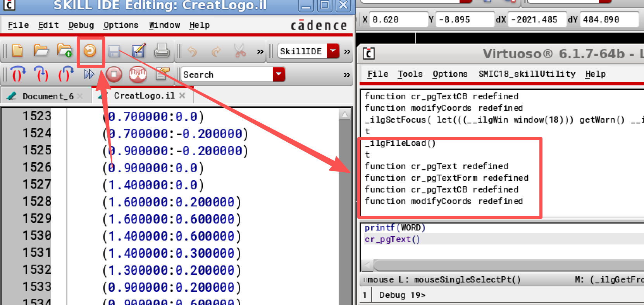Open SKILL IDE Window menu

(164, 25)
